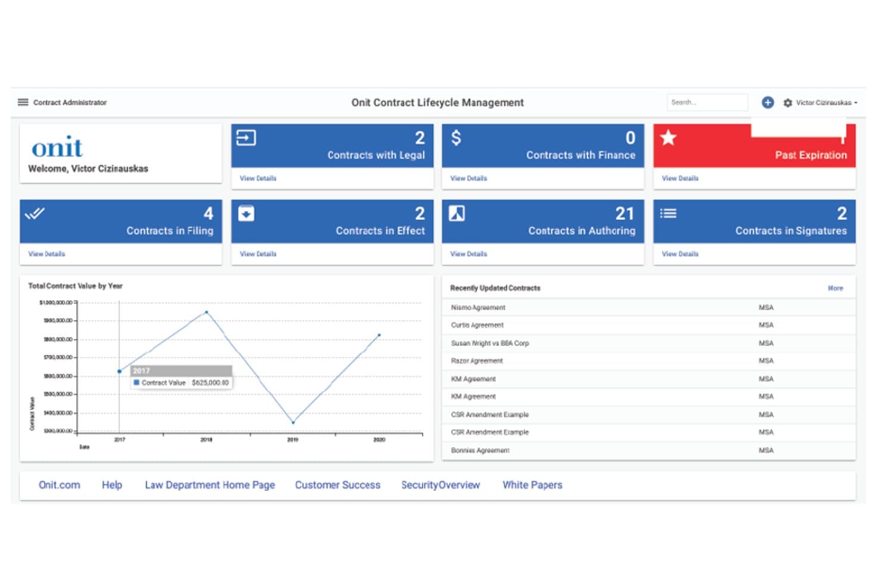
Task: Open the hamburger menu beside Contract Administrator
Action: (23, 102)
